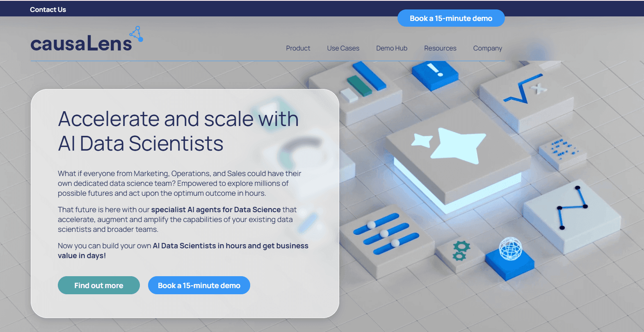Click the bold text specialist AI agents for Data Science
Image resolution: width=644 pixels, height=332 pixels.
click(x=216, y=210)
